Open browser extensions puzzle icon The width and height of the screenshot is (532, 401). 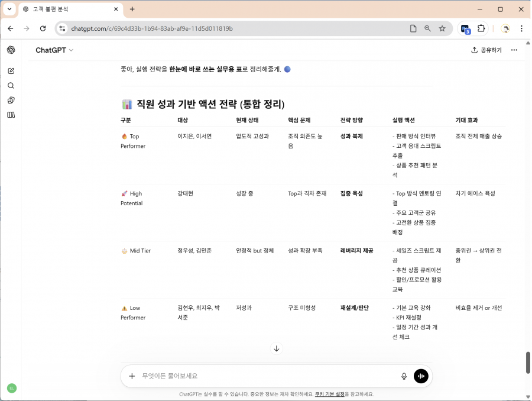coord(481,28)
